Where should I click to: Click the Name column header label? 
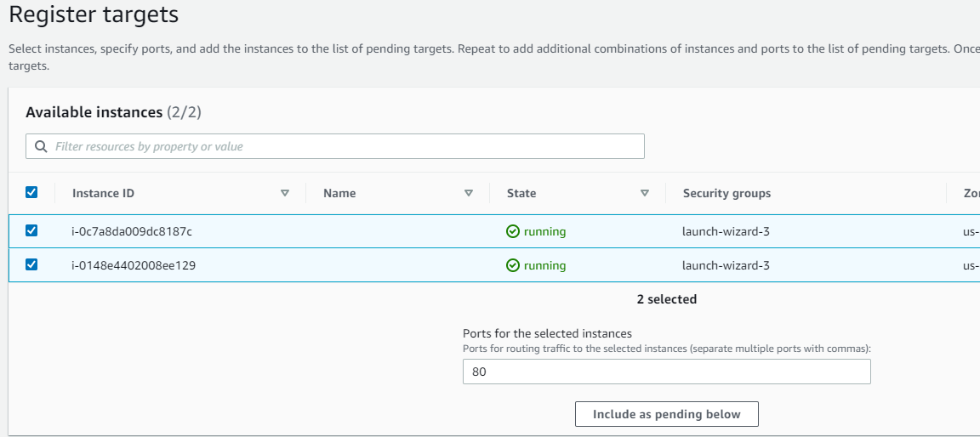coord(339,193)
